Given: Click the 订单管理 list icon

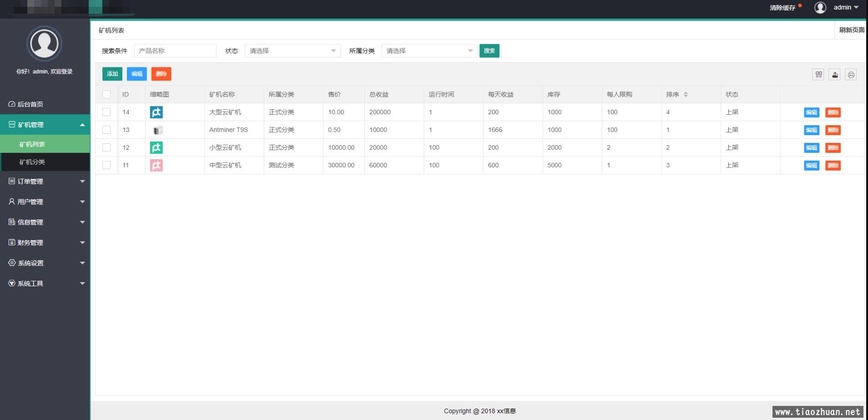Looking at the screenshot, I should (12, 181).
